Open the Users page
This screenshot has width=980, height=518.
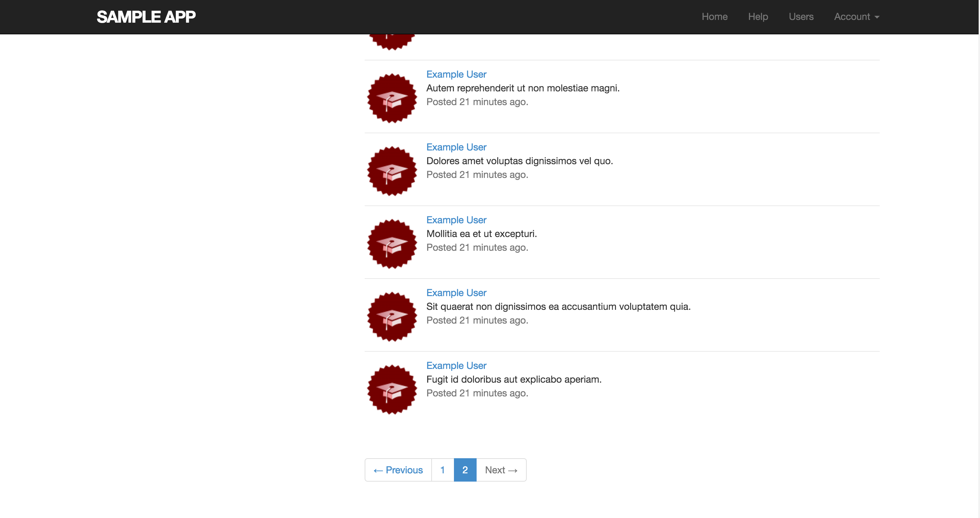(800, 17)
